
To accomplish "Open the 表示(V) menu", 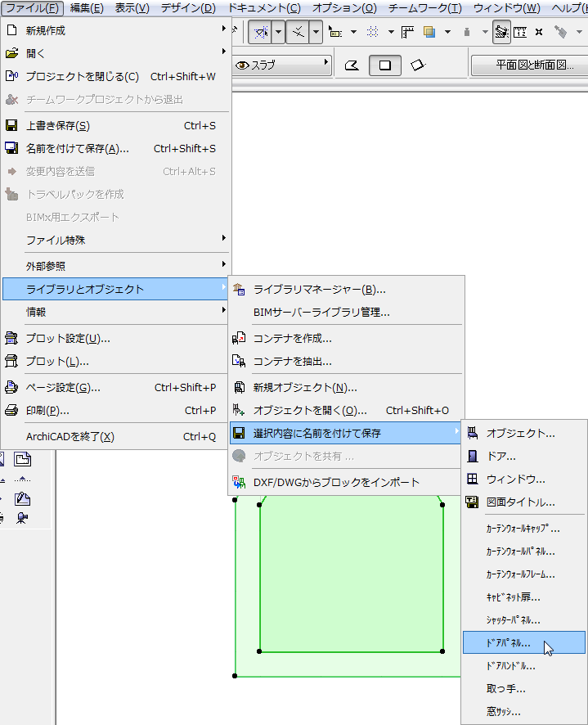I will click(132, 8).
